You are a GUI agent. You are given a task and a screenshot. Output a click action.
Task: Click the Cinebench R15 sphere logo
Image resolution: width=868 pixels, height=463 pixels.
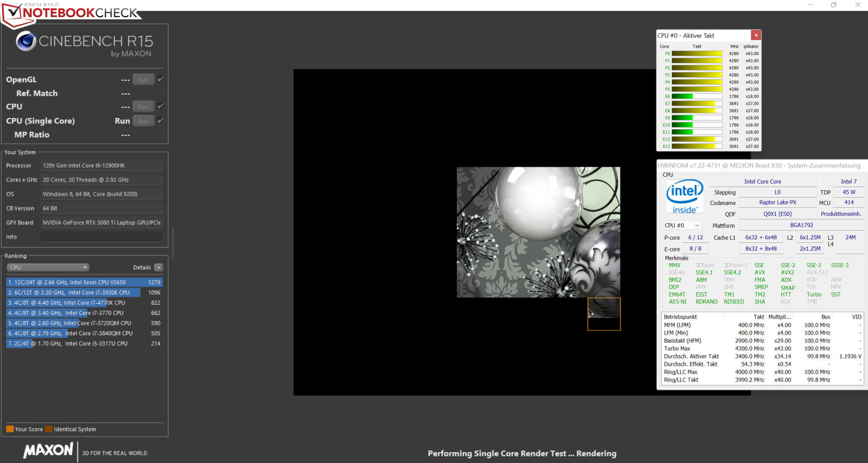(x=26, y=42)
